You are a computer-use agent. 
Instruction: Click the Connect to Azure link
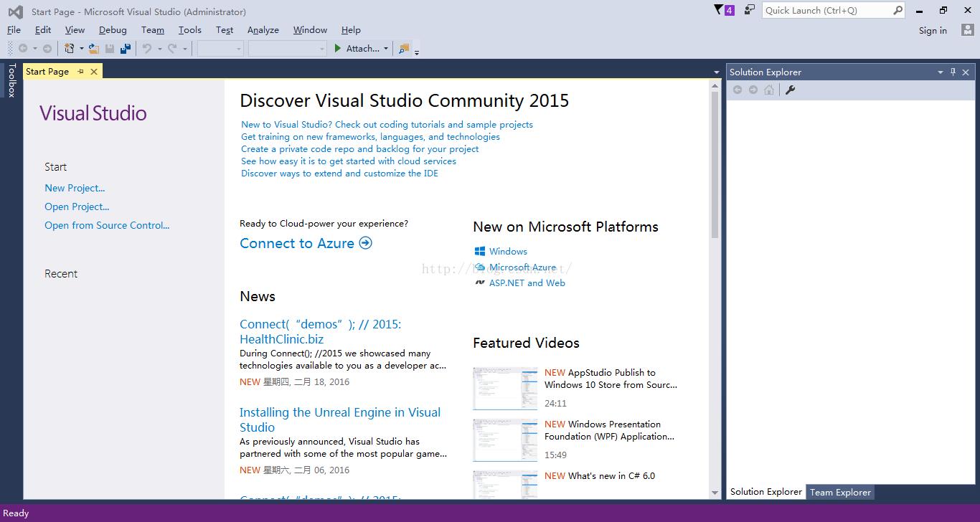pos(297,243)
